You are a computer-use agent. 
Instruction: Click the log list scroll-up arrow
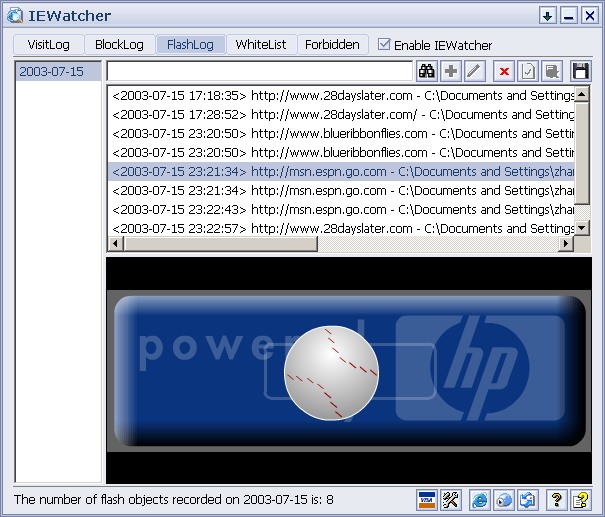pyautogui.click(x=582, y=94)
